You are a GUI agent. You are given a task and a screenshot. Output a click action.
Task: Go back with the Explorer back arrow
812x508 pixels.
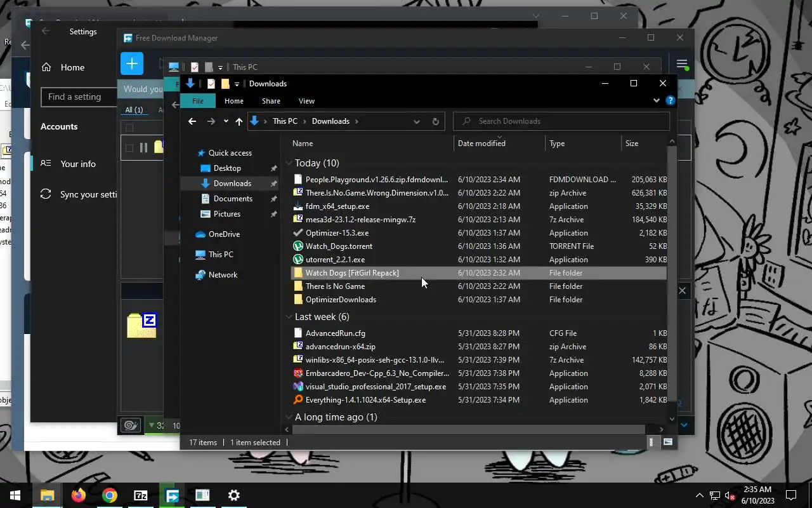(x=192, y=121)
